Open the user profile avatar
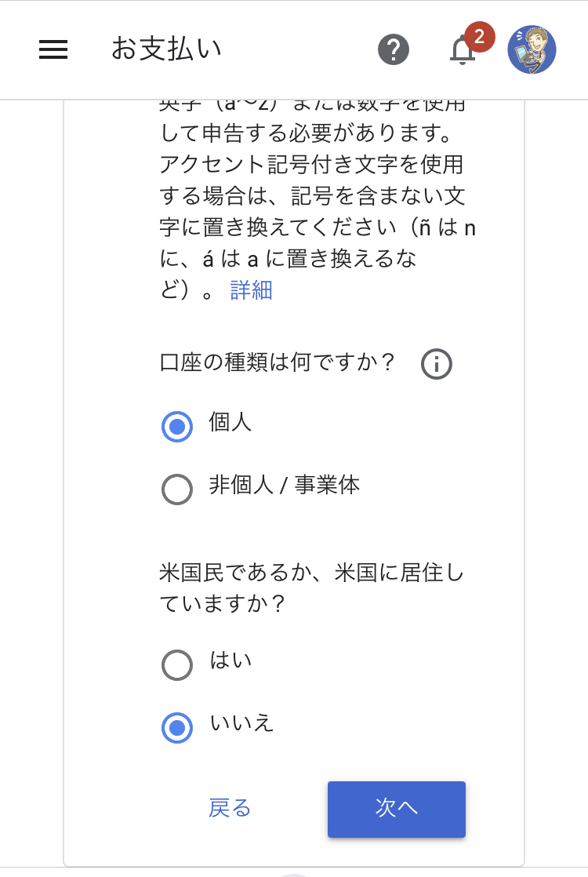The height and width of the screenshot is (877, 588). click(532, 49)
